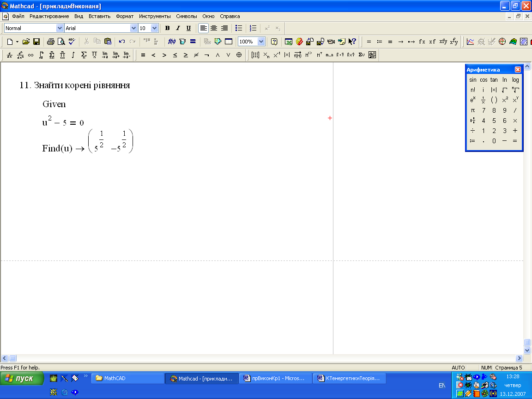Screen dimensions: 532x399
Task: Click the Calculate equals icon in toolbar
Action: (193, 42)
